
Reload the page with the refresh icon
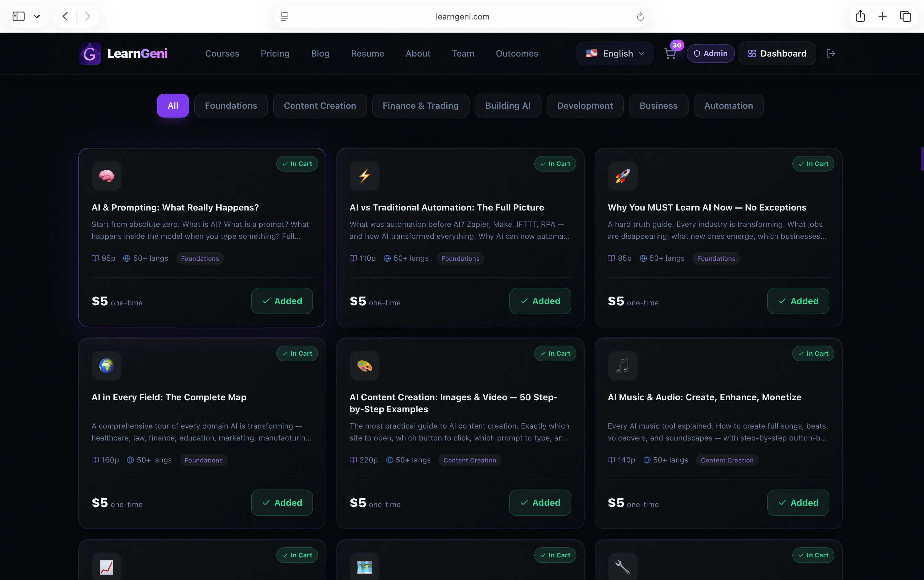click(640, 16)
